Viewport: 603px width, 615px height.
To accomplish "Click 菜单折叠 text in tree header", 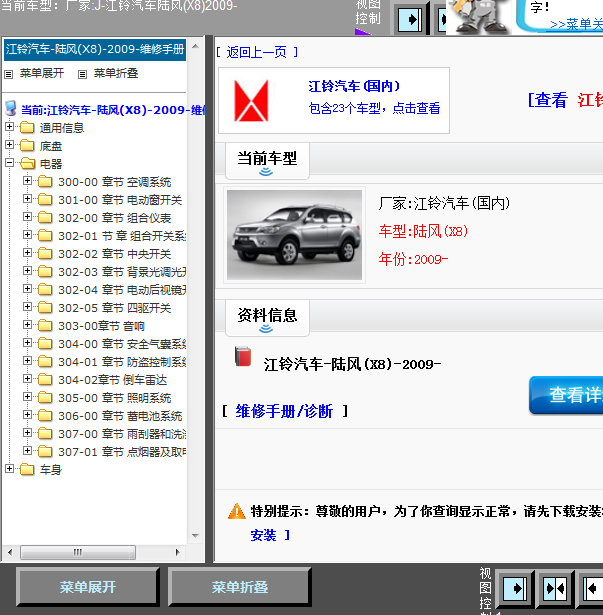I will [116, 73].
